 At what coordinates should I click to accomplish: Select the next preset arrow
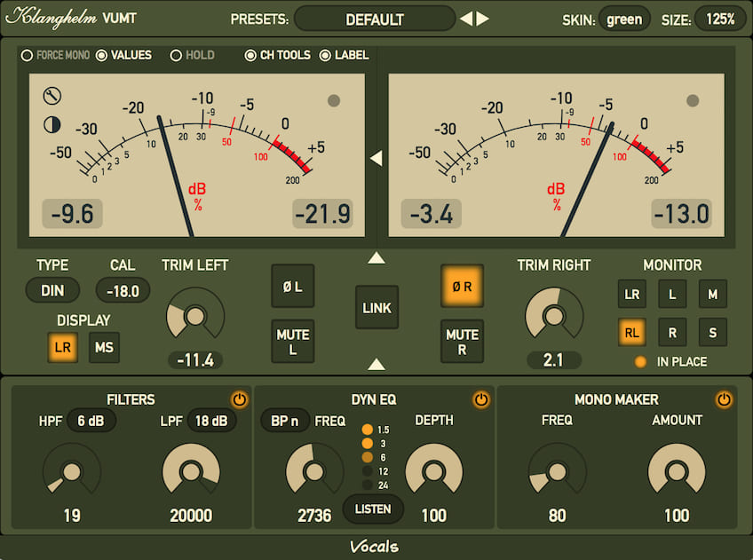click(483, 19)
